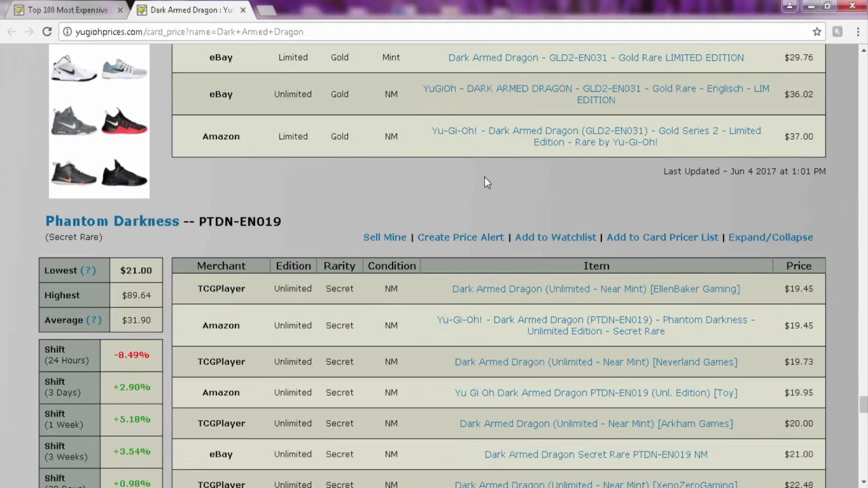Click the $36.02 eBay price cell

tap(799, 94)
